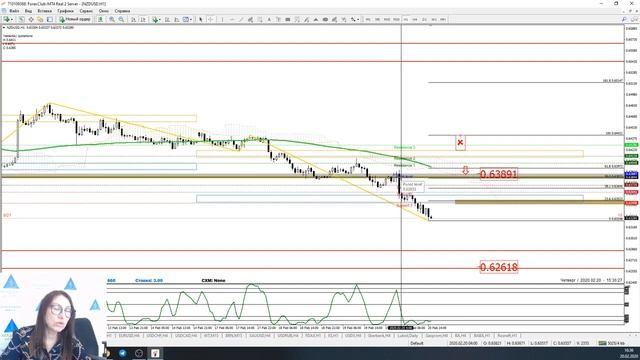Zoom out on the chart
The height and width of the screenshot is (360, 640).
[x=121, y=19]
